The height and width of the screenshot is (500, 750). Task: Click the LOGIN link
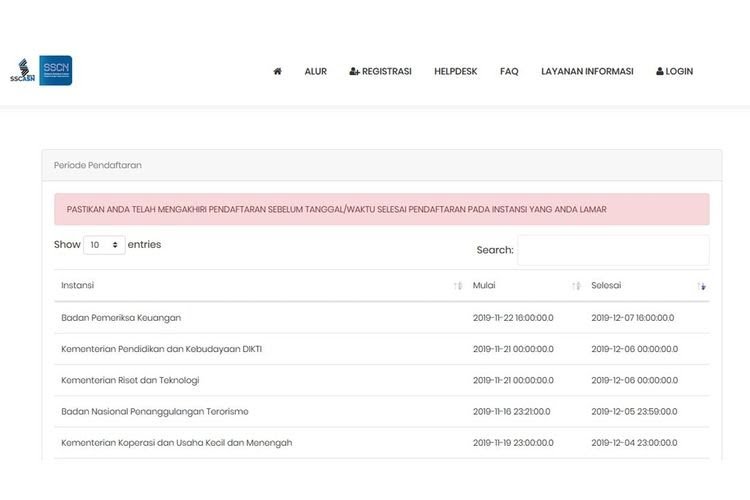(x=674, y=72)
